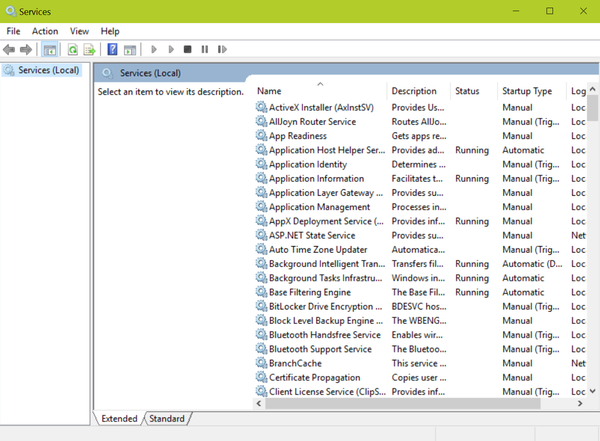Open the Help toolbar icon

(x=112, y=49)
